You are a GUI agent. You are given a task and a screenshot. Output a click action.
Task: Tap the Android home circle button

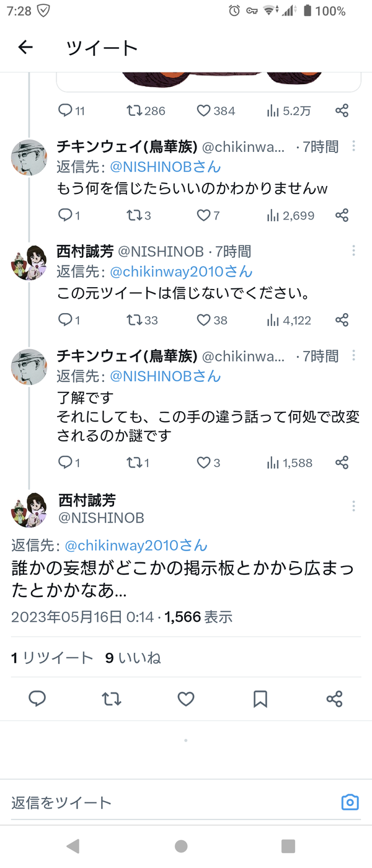pyautogui.click(x=181, y=846)
